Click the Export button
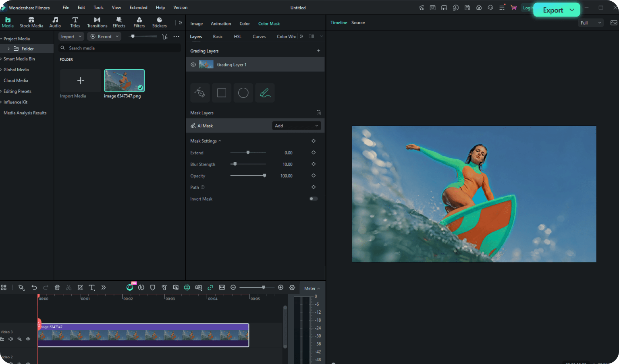 point(557,10)
